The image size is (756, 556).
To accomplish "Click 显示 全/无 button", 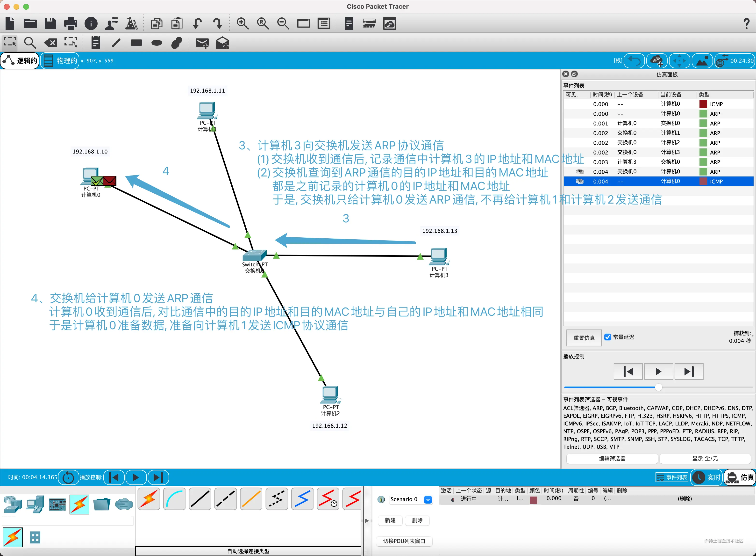I will 705,458.
